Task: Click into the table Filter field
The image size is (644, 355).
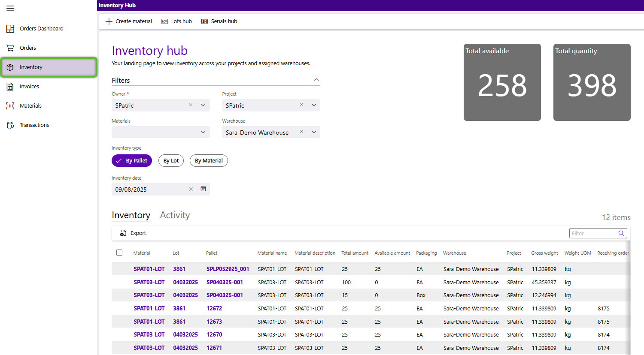Action: 592,233
